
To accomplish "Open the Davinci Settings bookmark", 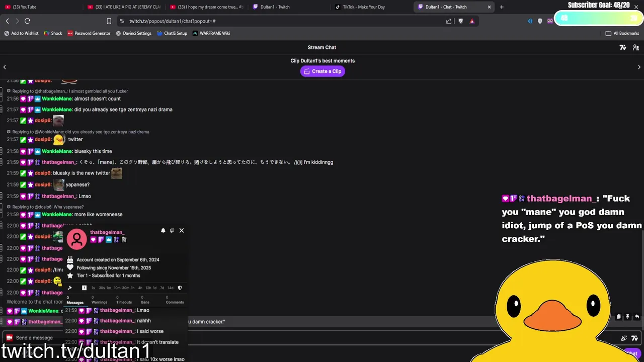I will click(x=133, y=33).
